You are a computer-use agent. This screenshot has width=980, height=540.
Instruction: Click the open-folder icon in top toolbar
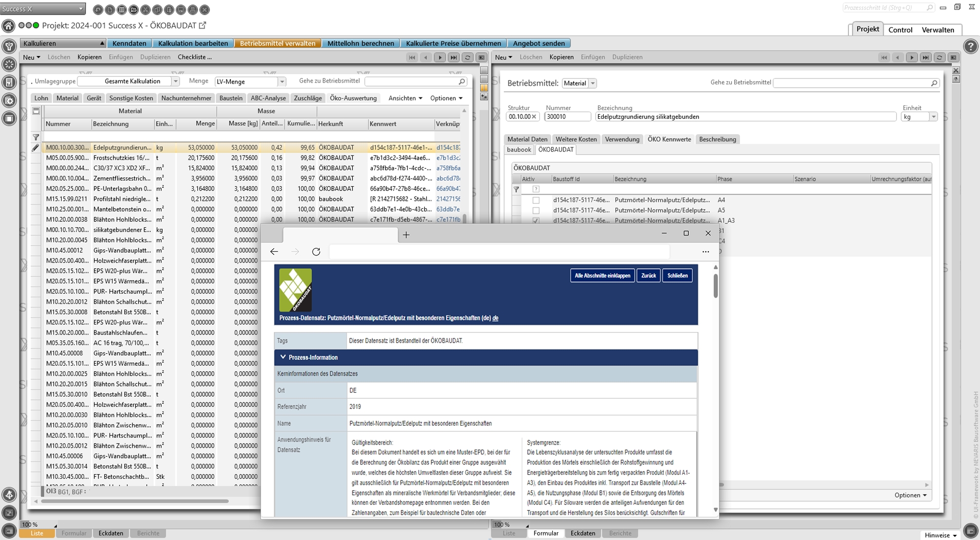134,10
